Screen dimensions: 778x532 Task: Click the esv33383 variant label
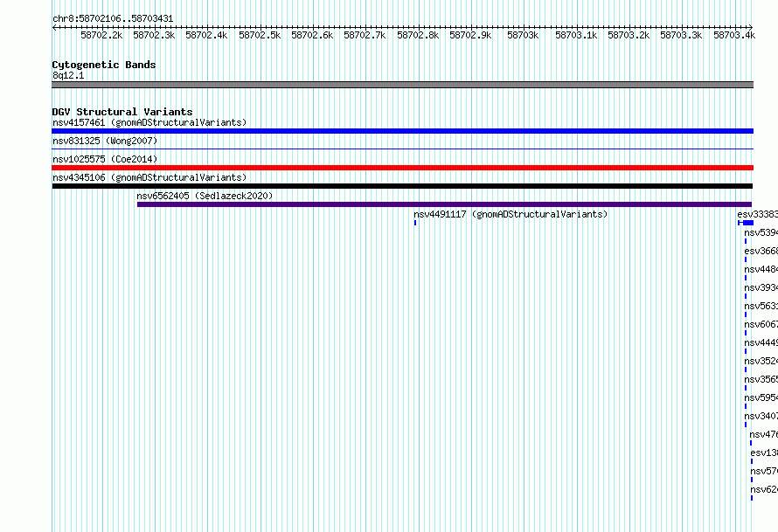(x=757, y=214)
